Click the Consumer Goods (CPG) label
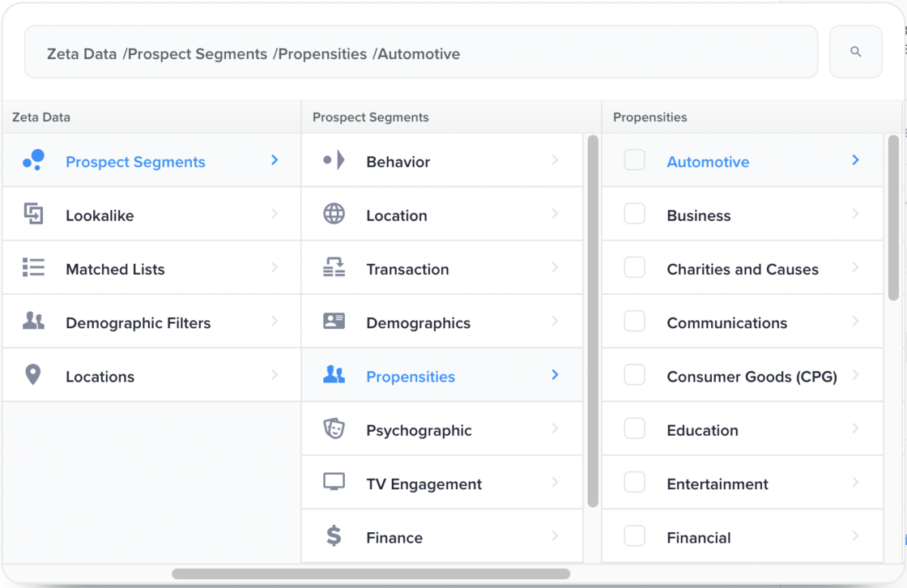907x588 pixels. (x=752, y=377)
